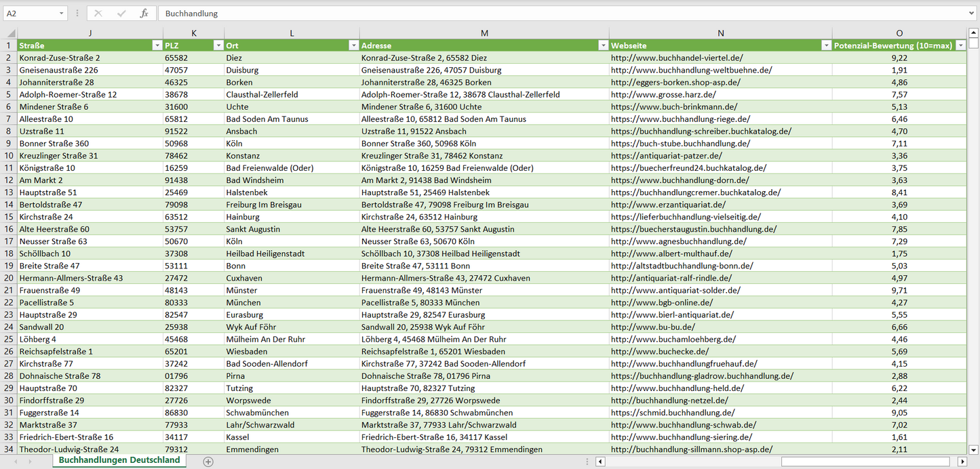Click the vertical scrollbar down arrow

coord(974,449)
